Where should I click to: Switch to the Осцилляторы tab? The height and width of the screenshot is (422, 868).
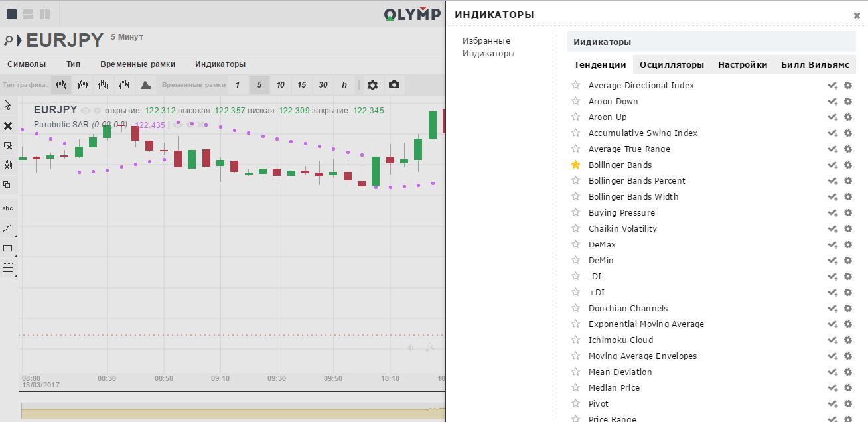[x=672, y=64]
